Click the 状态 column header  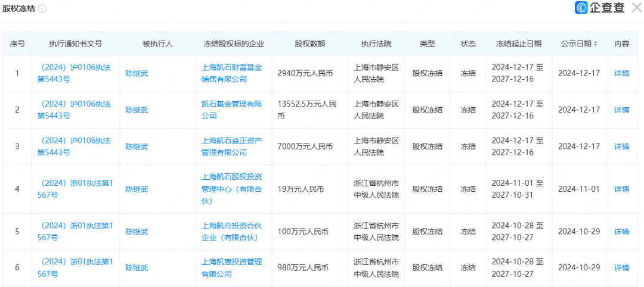[468, 44]
